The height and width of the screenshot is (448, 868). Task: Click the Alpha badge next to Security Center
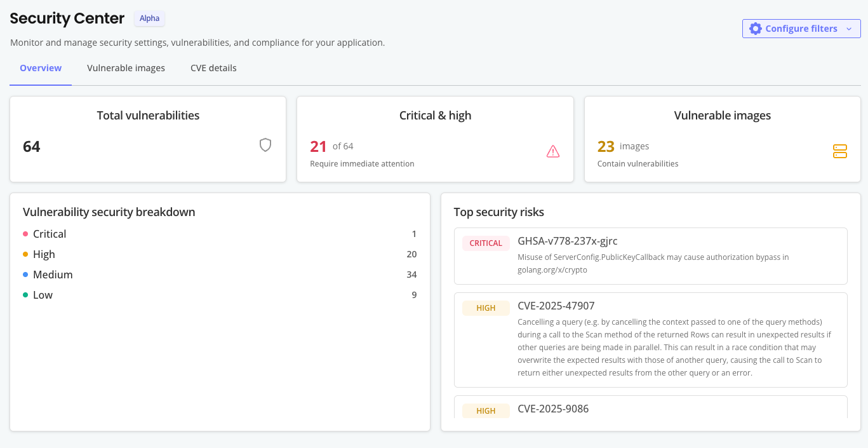[x=149, y=18]
